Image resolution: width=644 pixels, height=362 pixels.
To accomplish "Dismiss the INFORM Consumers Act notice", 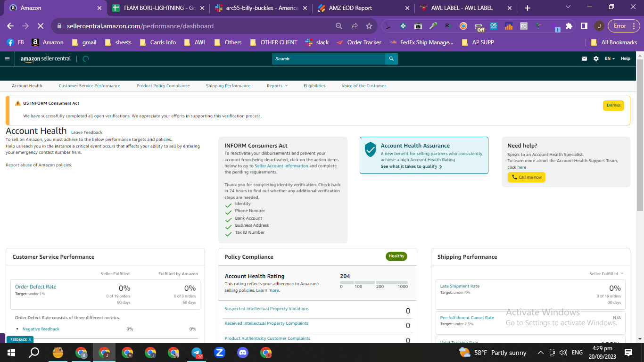I will click(x=613, y=106).
